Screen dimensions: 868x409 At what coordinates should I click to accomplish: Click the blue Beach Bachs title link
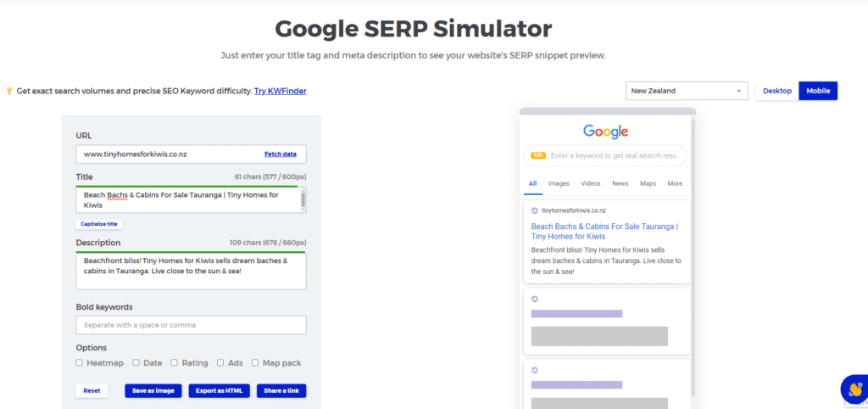pyautogui.click(x=604, y=231)
